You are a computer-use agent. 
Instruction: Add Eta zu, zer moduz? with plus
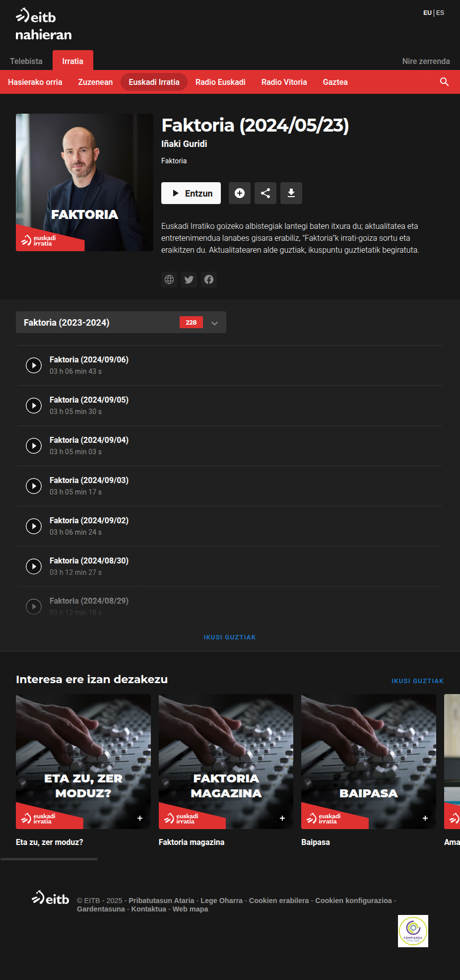point(140,818)
